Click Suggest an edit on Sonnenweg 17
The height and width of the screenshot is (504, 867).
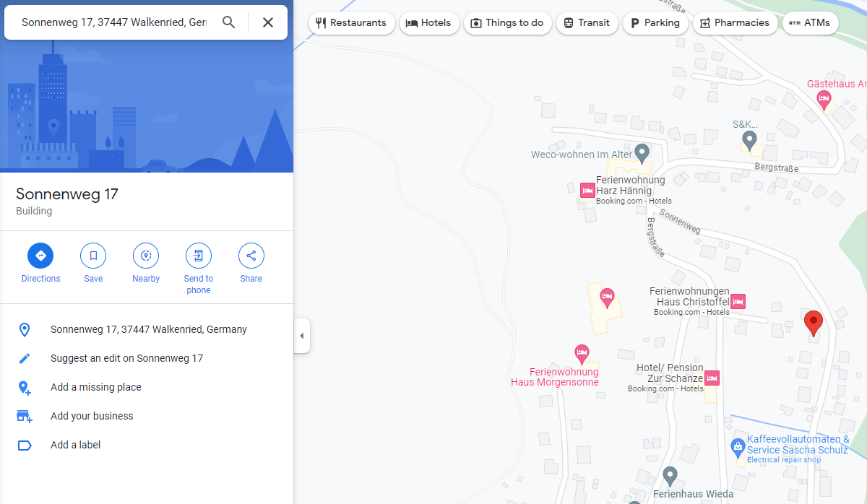(126, 358)
